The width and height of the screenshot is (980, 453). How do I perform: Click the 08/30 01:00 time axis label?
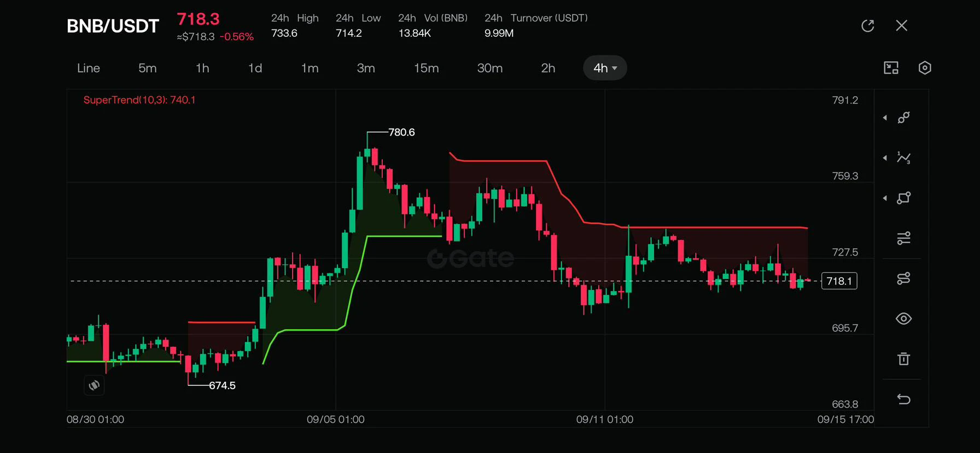[x=95, y=420]
